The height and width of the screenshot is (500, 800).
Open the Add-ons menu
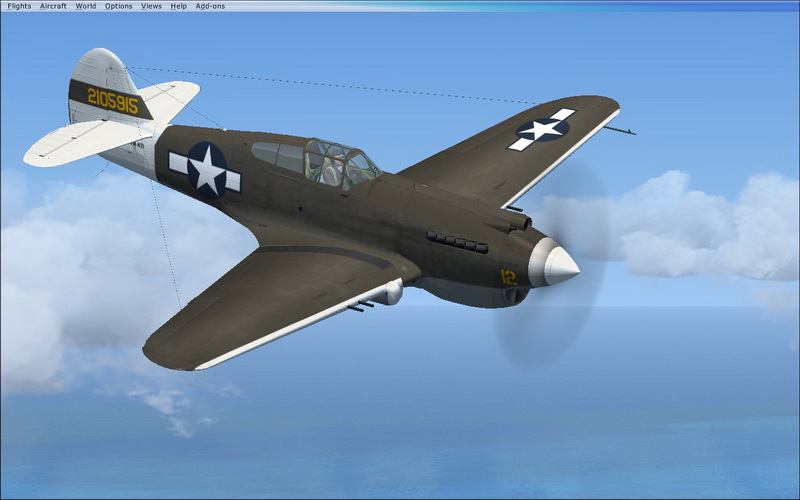click(210, 6)
